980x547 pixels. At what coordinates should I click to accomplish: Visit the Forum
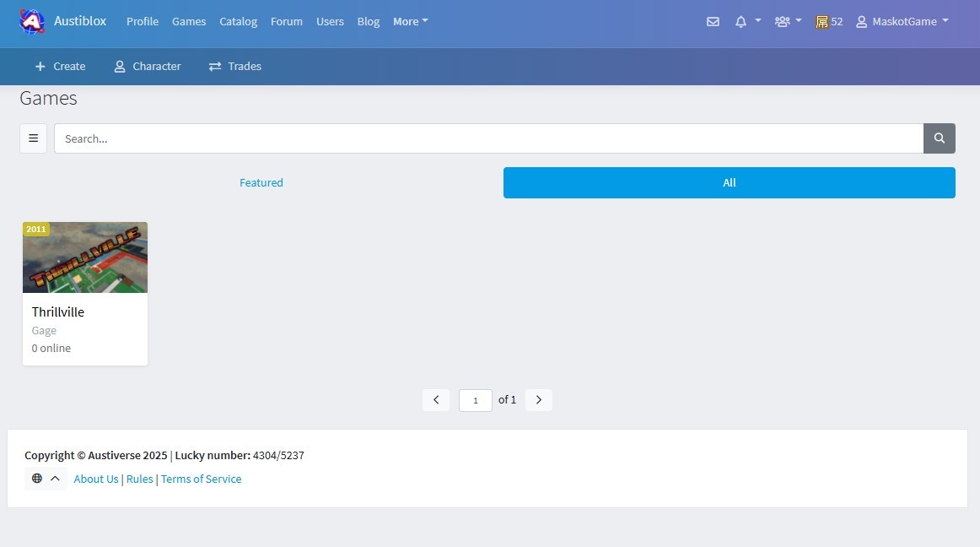pos(286,21)
